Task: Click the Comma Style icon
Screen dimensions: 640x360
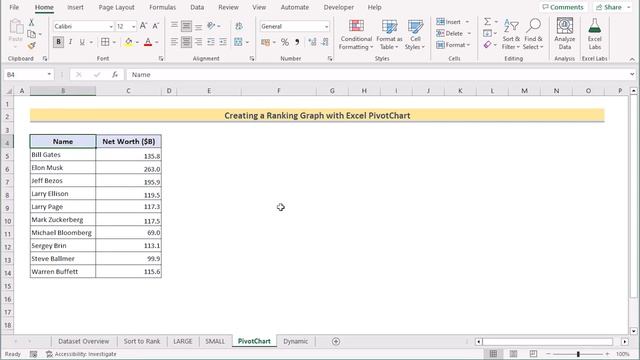Action: [297, 42]
